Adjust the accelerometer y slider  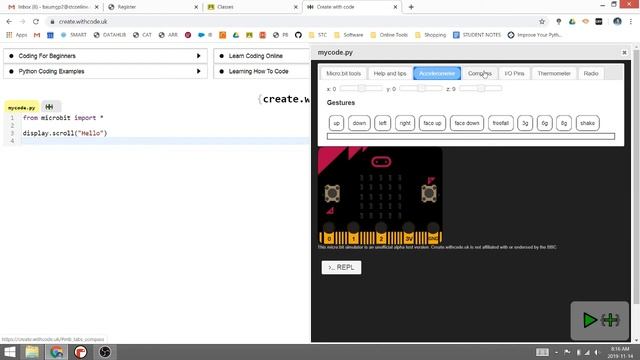[x=420, y=88]
